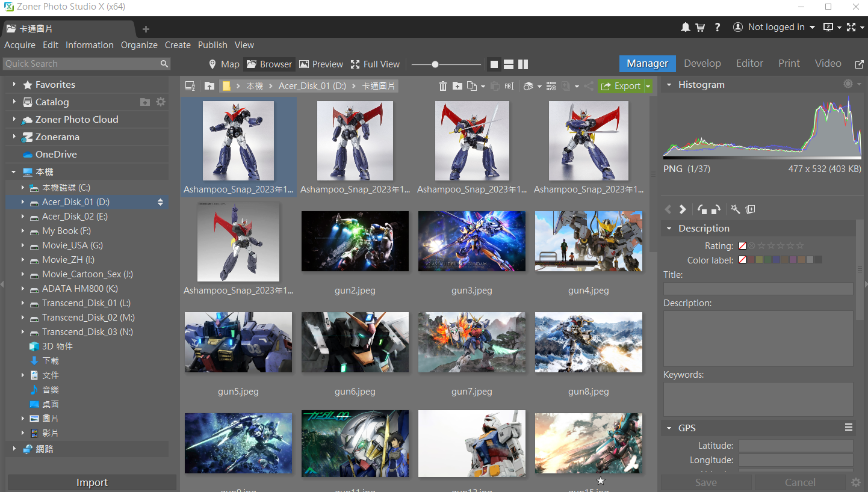Create a new folder
This screenshot has width=868, height=492.
457,86
